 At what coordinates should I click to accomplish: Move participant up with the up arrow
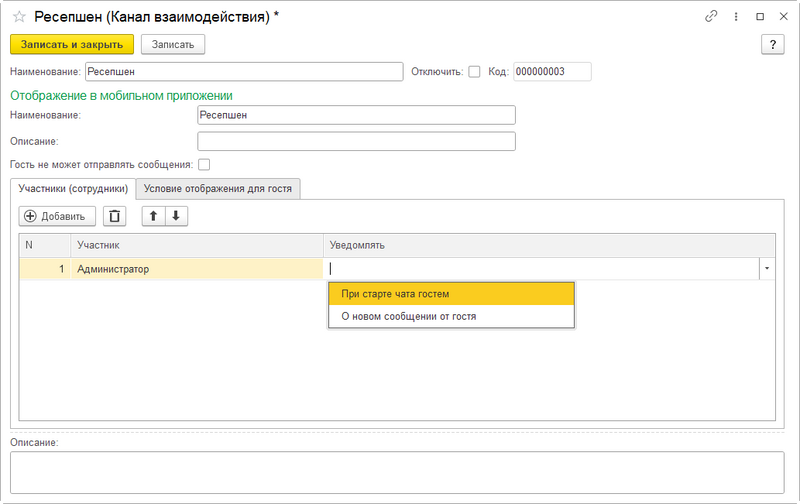(x=153, y=216)
